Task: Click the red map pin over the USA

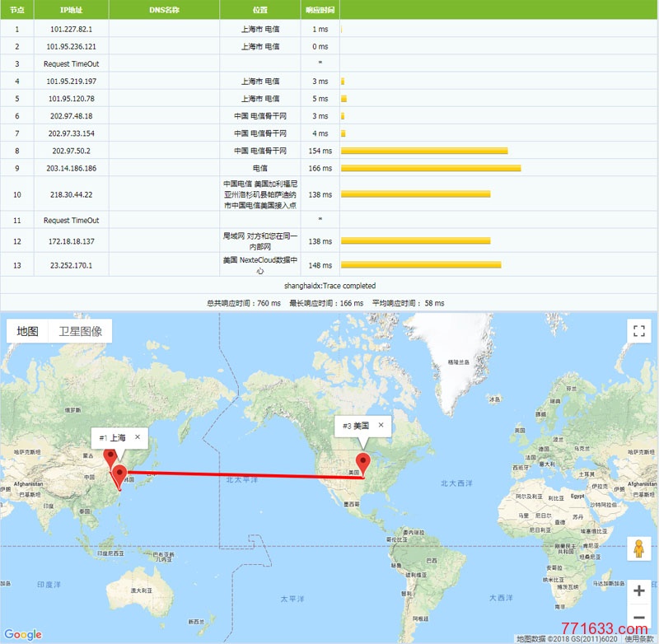Action: pos(362,464)
